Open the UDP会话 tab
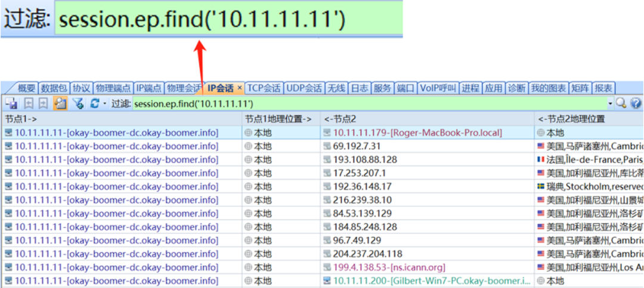The width and height of the screenshot is (644, 288). (x=304, y=88)
